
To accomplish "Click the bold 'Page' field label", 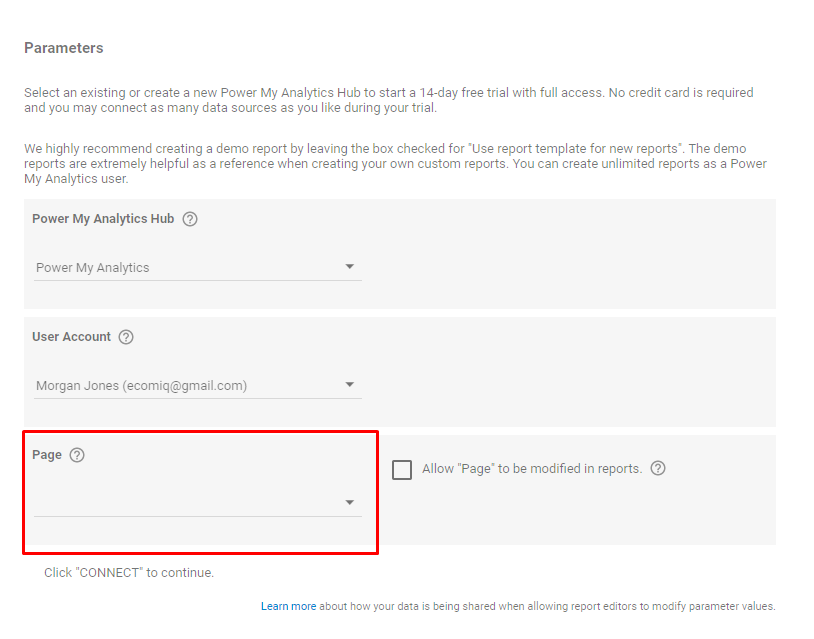I will click(x=47, y=455).
